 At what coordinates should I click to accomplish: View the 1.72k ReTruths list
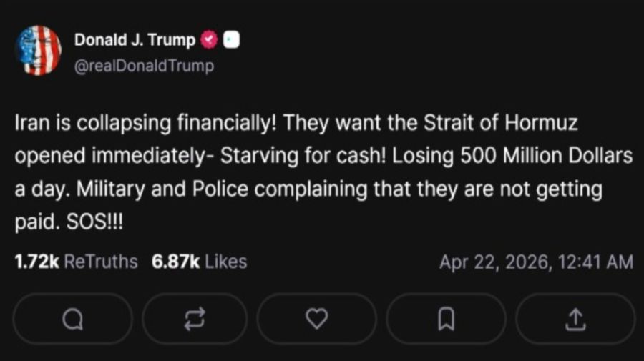click(x=76, y=262)
